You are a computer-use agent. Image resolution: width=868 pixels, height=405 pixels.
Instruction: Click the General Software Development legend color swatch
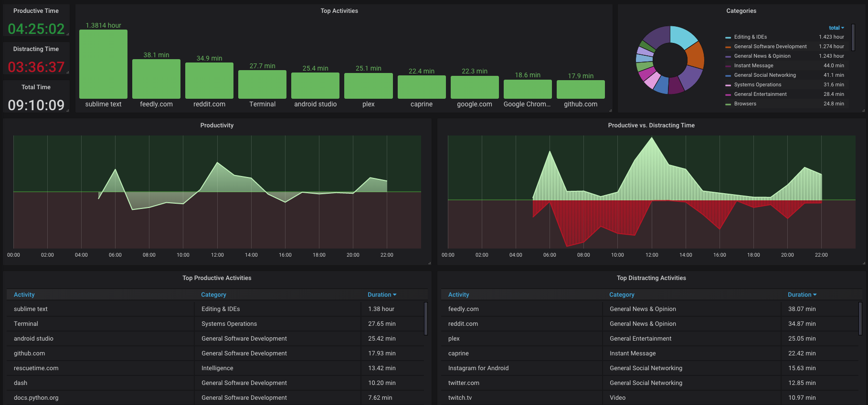(x=728, y=47)
